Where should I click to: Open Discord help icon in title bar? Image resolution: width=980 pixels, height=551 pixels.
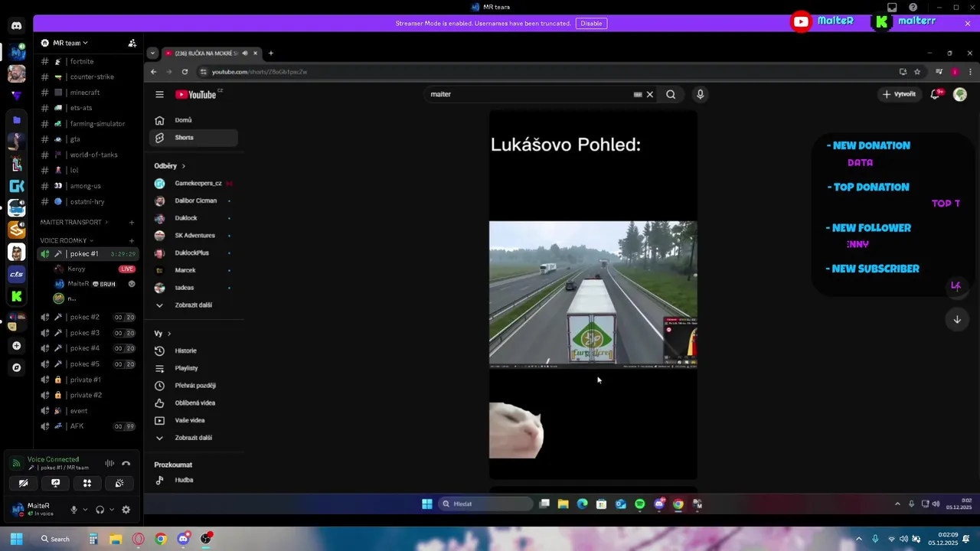913,8
